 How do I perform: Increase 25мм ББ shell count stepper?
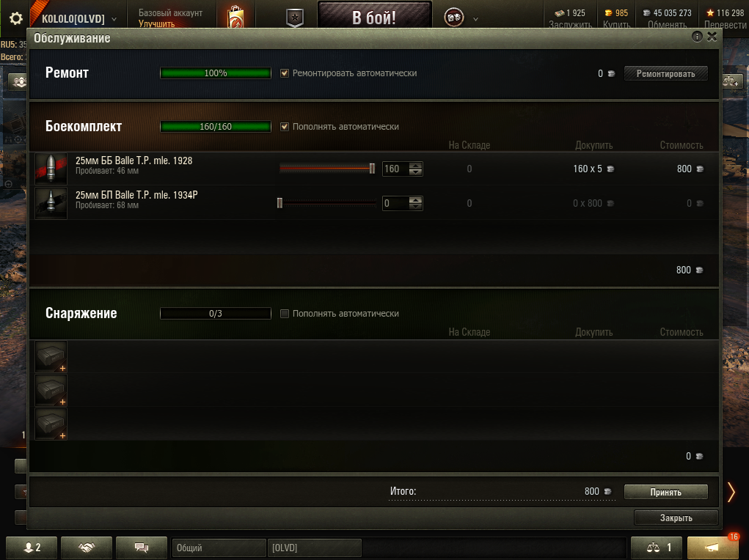[416, 166]
